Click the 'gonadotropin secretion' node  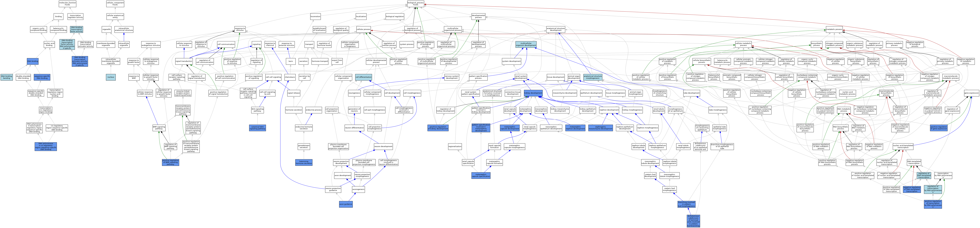point(304,146)
